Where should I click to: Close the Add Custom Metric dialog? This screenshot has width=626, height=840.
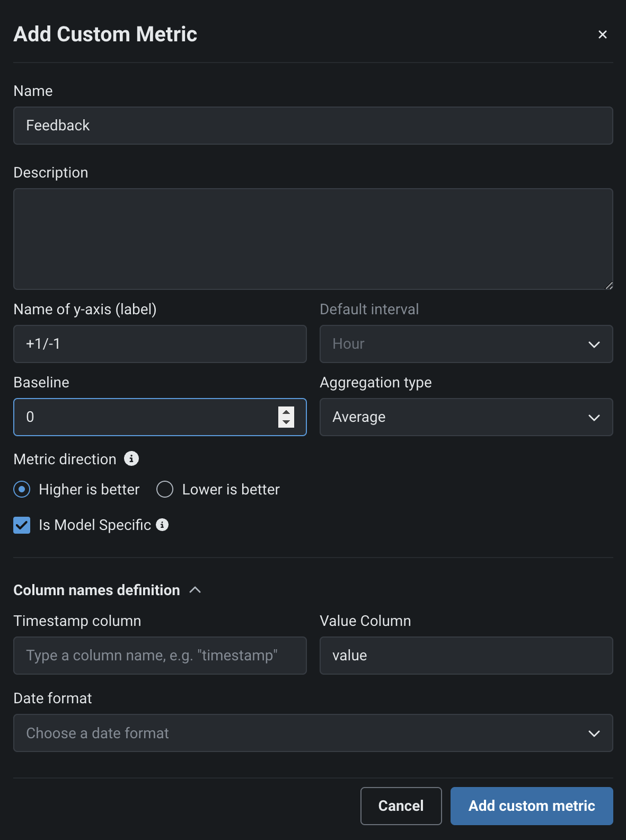point(602,34)
